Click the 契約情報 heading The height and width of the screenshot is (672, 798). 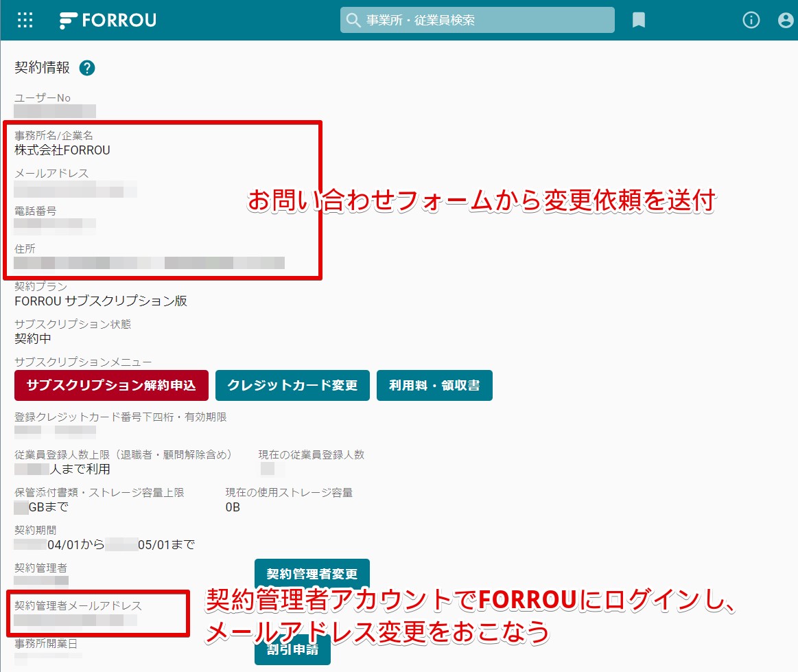point(43,68)
